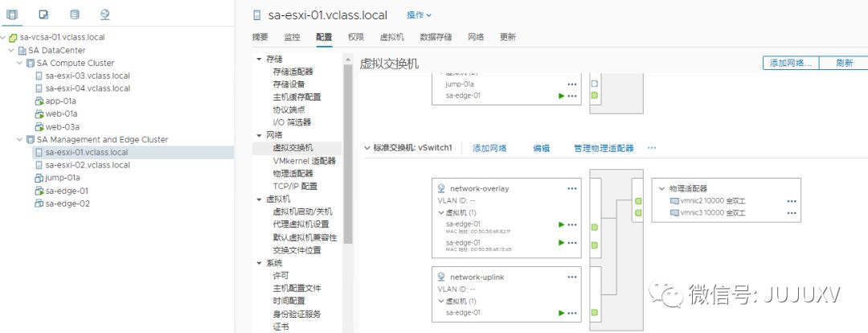This screenshot has width=868, height=333.
Task: Select sa-edge-01 in the inventory tree
Action: pos(67,191)
